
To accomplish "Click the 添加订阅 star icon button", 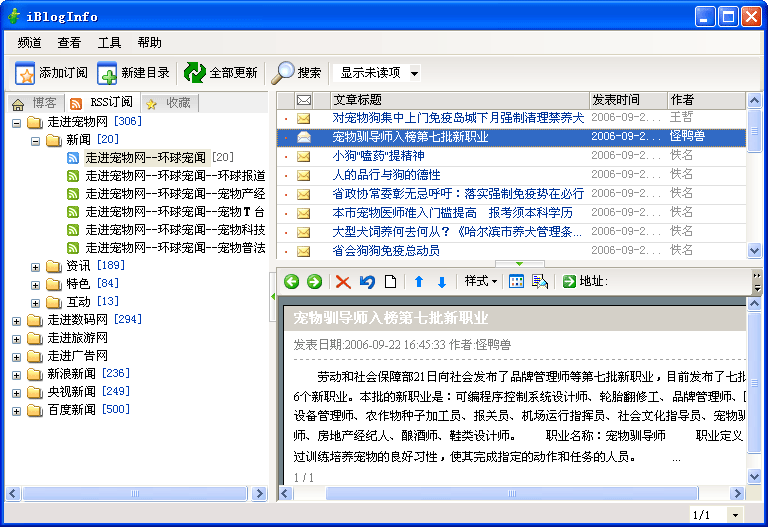I will pyautogui.click(x=26, y=73).
